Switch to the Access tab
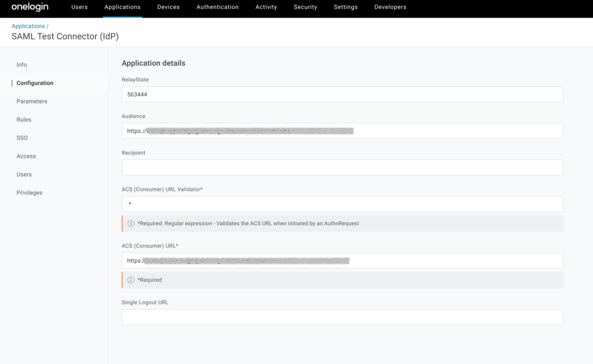The width and height of the screenshot is (593, 364). (x=26, y=156)
